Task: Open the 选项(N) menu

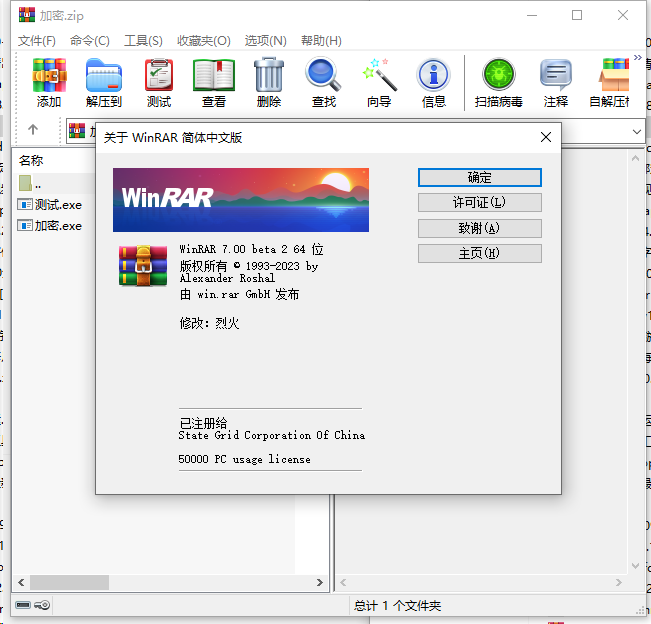Action: [x=265, y=41]
